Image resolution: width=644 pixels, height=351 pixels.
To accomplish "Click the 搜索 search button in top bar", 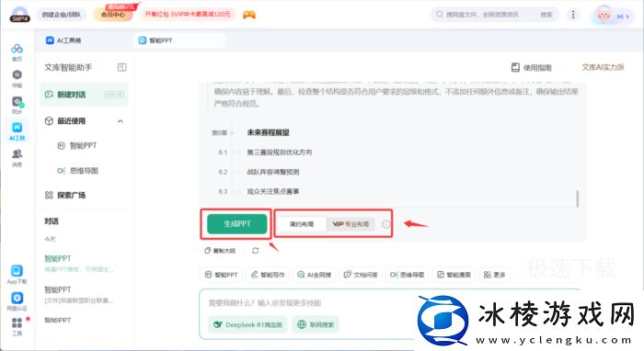I will 546,15.
